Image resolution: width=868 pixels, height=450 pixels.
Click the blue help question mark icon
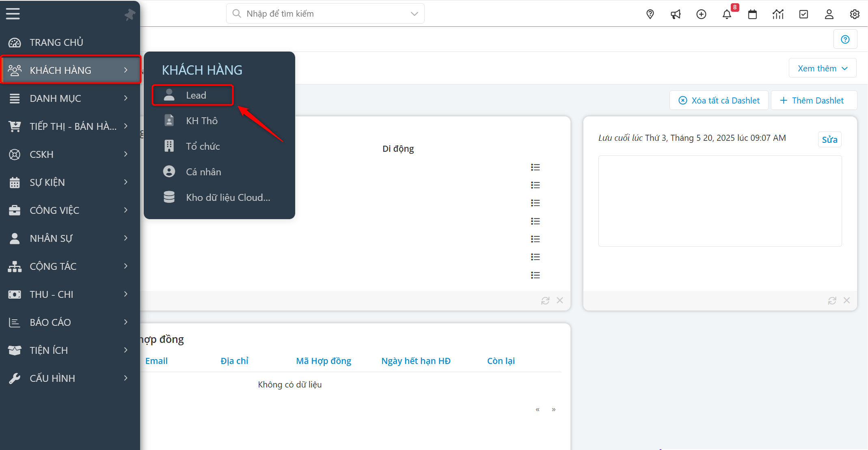point(845,39)
